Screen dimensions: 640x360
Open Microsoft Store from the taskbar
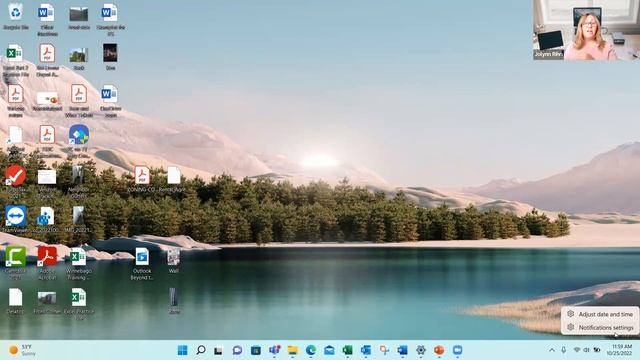(x=256, y=350)
